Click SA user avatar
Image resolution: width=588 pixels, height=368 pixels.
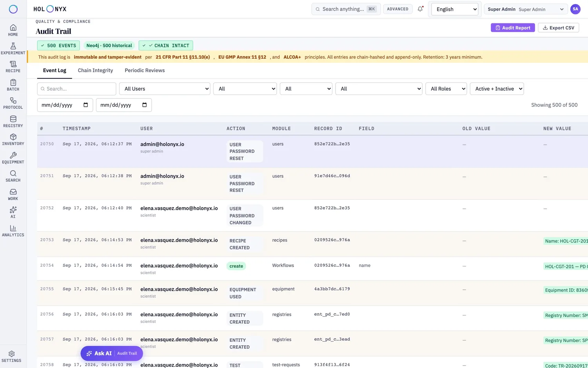(x=575, y=9)
